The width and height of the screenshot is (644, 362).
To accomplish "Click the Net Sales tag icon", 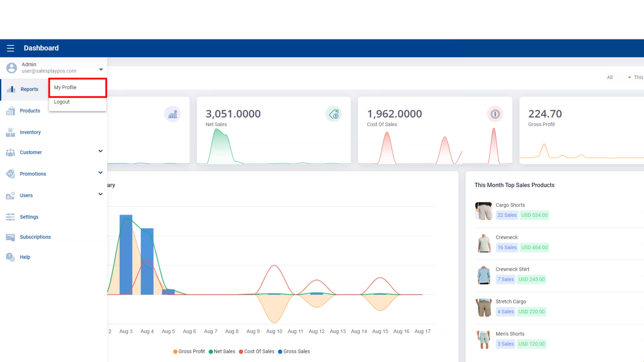I will (x=333, y=114).
